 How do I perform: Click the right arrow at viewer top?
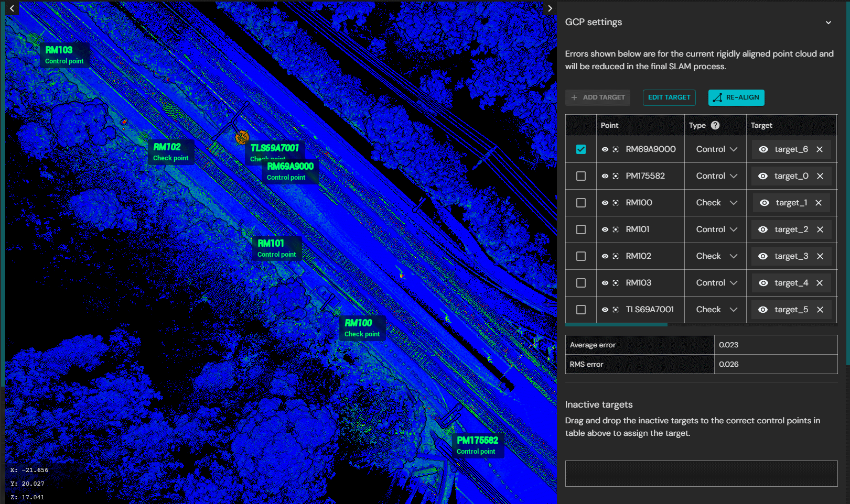(x=550, y=8)
